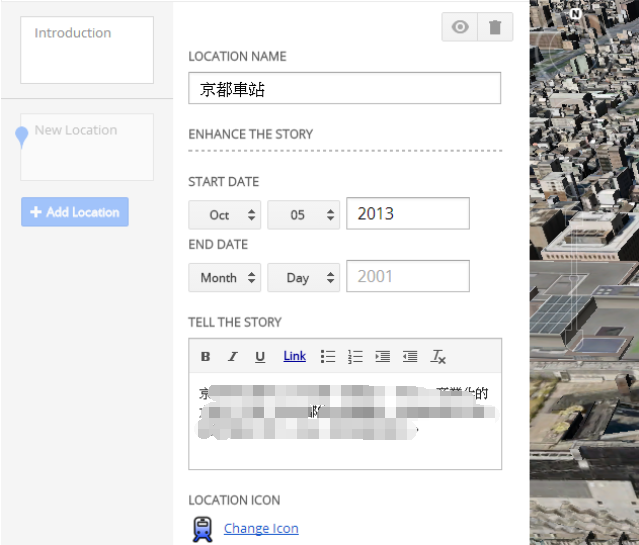Click the Add Location button
This screenshot has width=639, height=545.
75,212
